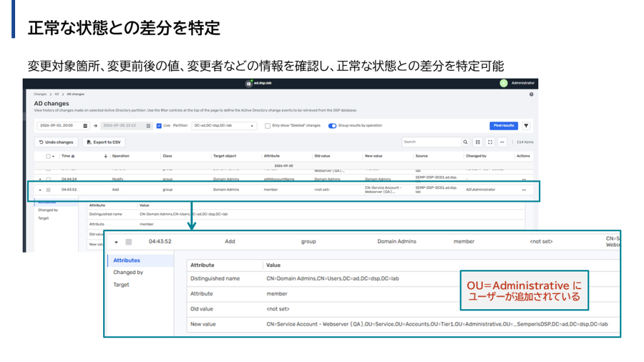
Task: Click the sort arrow in the Time column
Action: click(106, 156)
